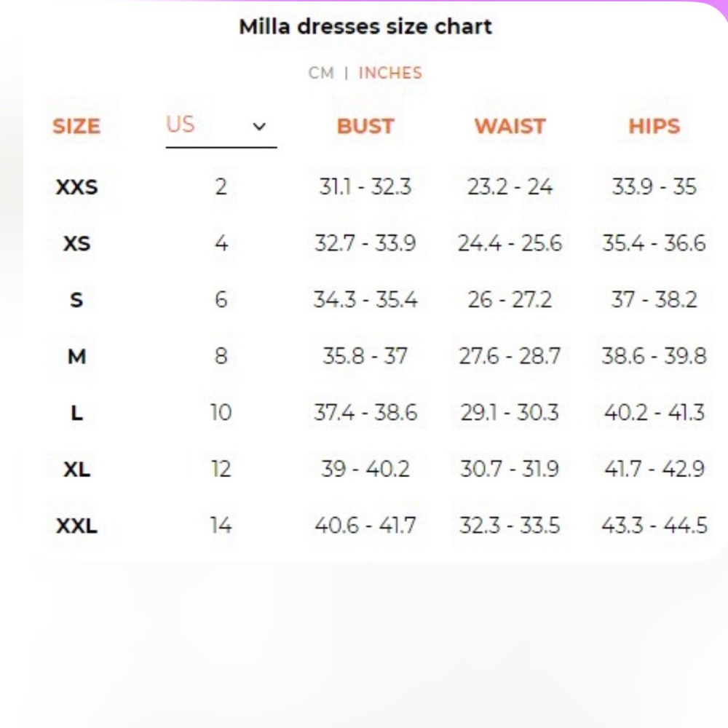Select the XS size row label

pyautogui.click(x=76, y=243)
